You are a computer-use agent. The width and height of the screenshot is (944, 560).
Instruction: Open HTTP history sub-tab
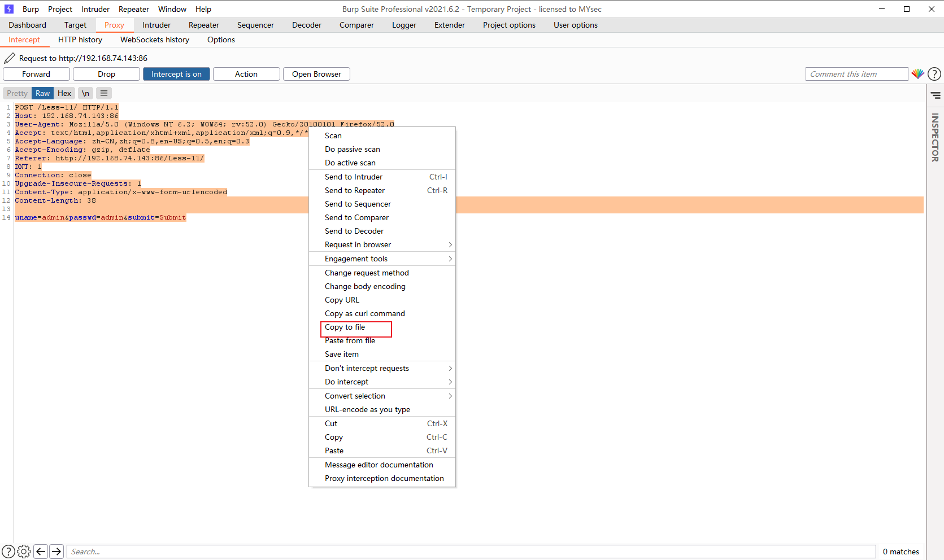pos(80,40)
